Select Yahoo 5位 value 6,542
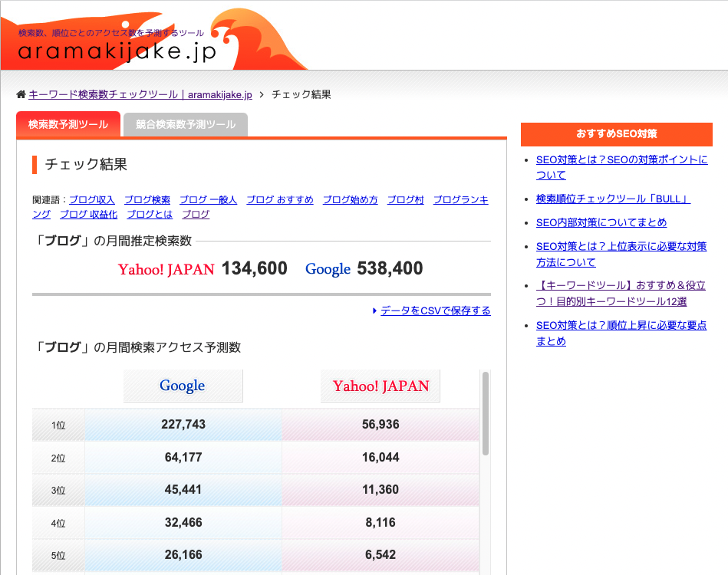This screenshot has height=575, width=728. click(x=380, y=554)
